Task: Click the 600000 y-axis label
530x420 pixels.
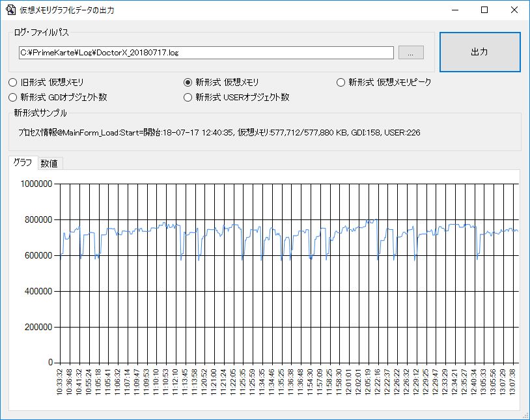Action: (38, 256)
